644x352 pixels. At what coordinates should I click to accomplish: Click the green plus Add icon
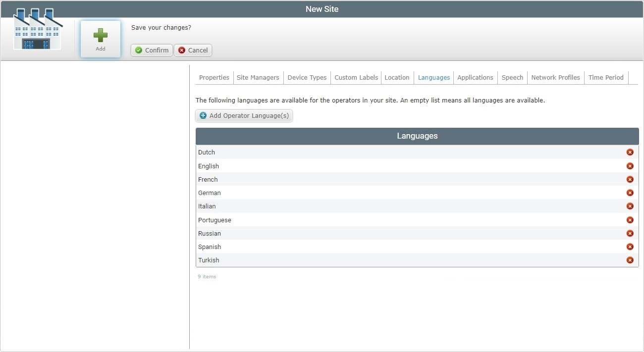(100, 35)
